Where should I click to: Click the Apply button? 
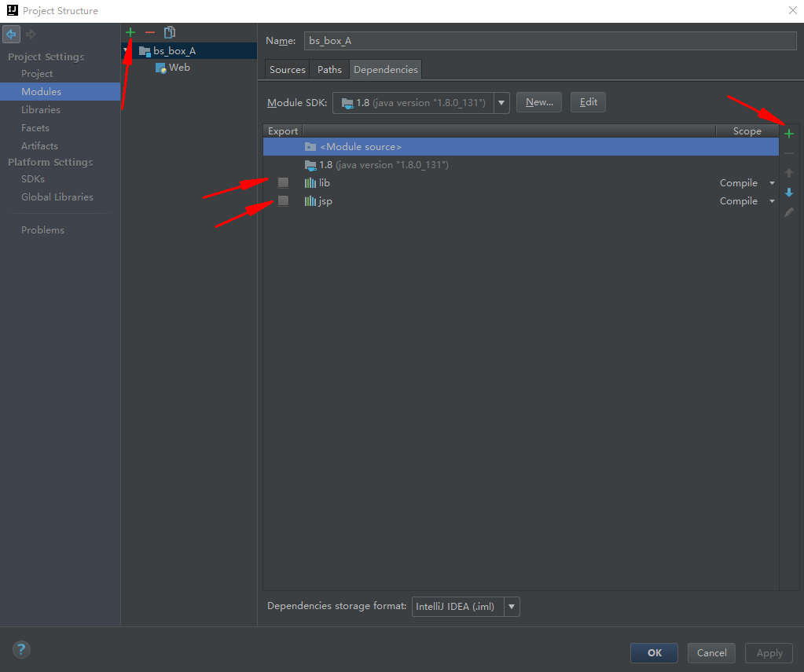pos(769,653)
